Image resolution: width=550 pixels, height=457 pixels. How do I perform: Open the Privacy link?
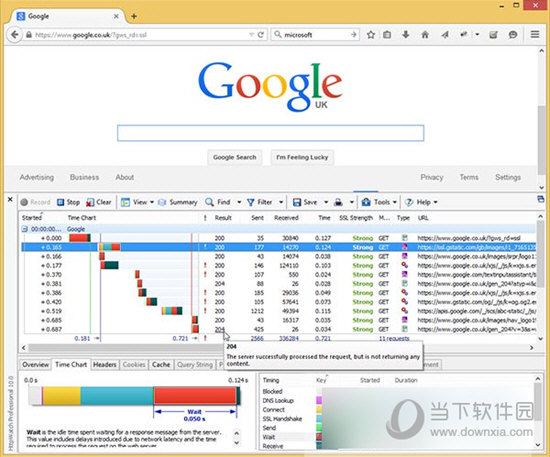click(432, 177)
